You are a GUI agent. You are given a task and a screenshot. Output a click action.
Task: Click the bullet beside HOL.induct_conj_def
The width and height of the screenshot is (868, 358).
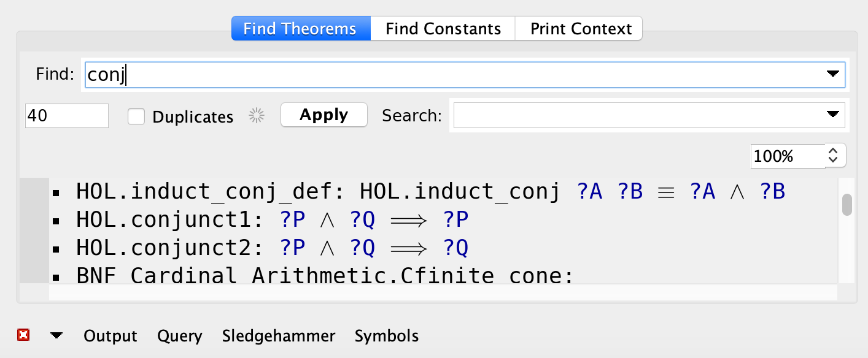(x=58, y=191)
